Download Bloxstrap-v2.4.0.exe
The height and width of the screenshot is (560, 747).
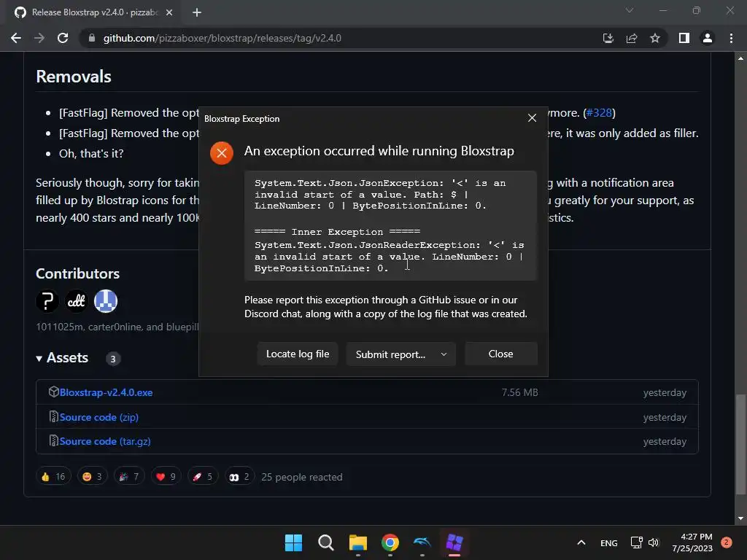coord(107,392)
